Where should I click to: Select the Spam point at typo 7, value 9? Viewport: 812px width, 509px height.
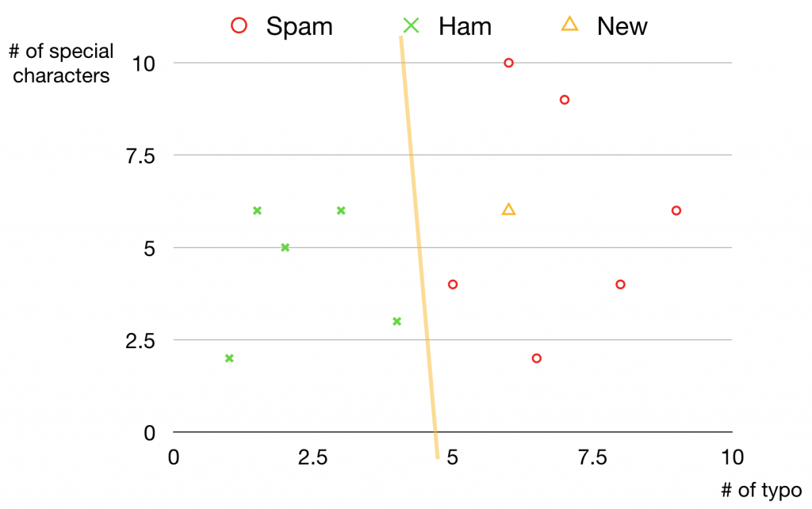point(565,100)
